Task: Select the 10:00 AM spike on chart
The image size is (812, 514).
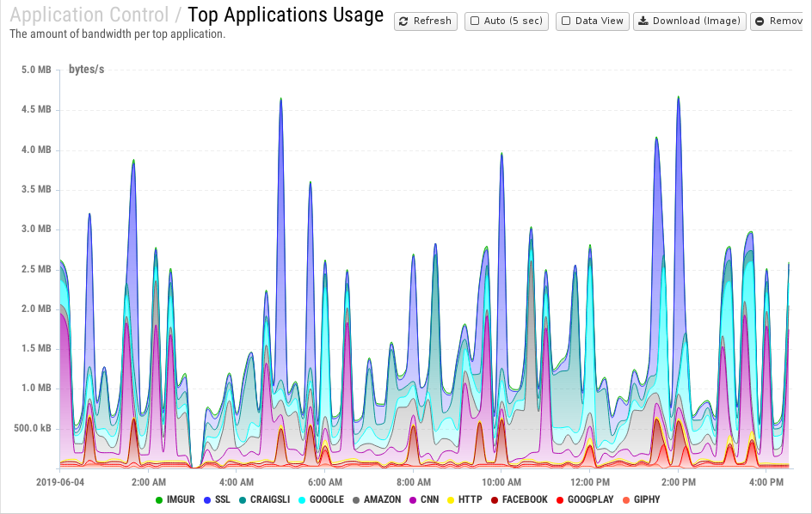Action: (501, 155)
